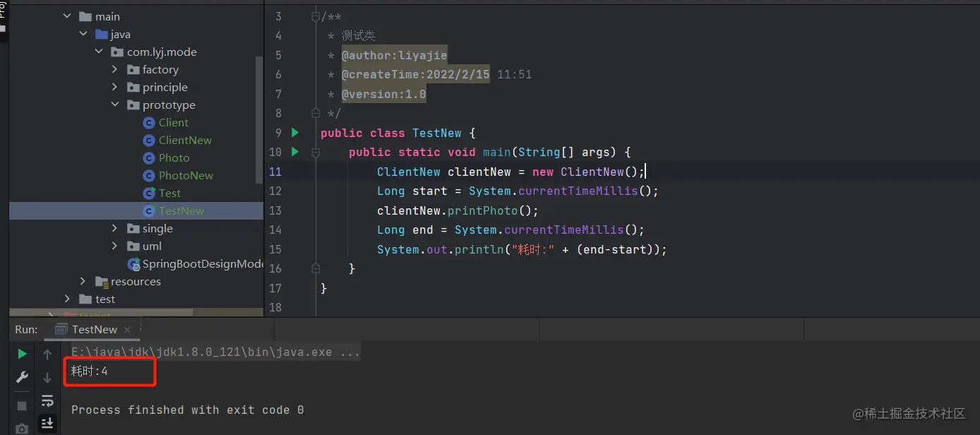Select the factory package label
This screenshot has width=980, height=435.
[160, 70]
